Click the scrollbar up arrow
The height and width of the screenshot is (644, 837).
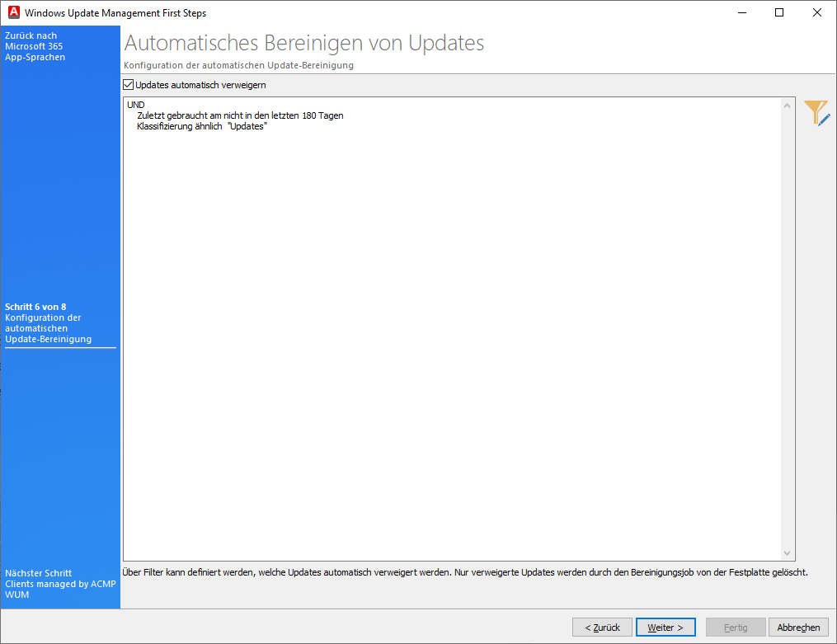click(787, 105)
